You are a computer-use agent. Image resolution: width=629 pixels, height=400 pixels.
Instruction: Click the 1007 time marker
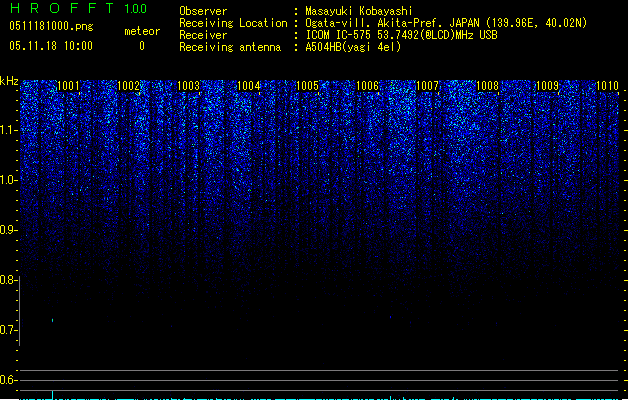[x=428, y=86]
